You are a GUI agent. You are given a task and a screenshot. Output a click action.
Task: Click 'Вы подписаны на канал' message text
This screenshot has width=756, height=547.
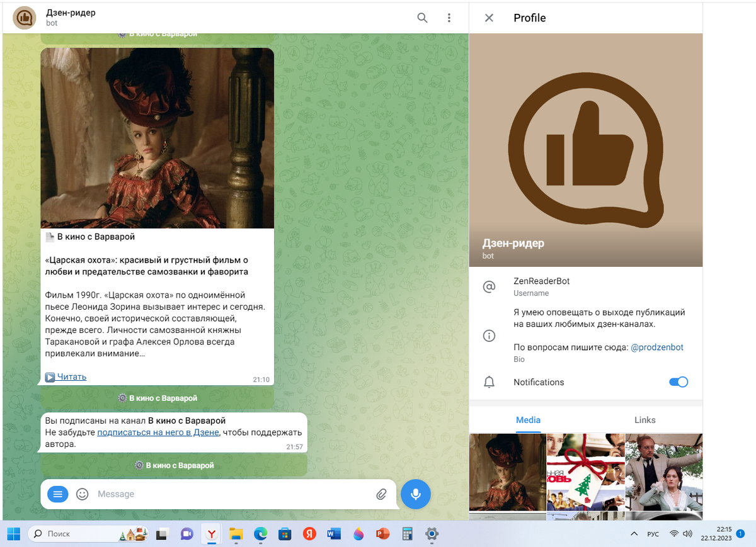point(135,420)
